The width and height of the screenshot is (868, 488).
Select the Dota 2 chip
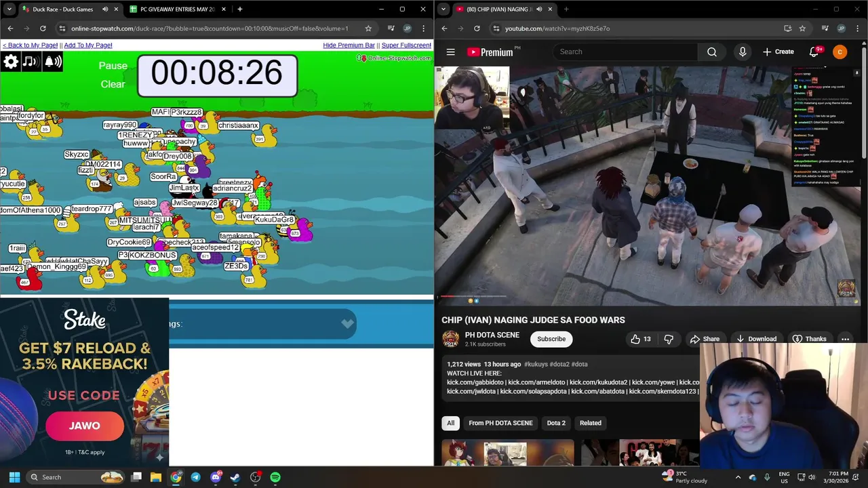pyautogui.click(x=556, y=423)
